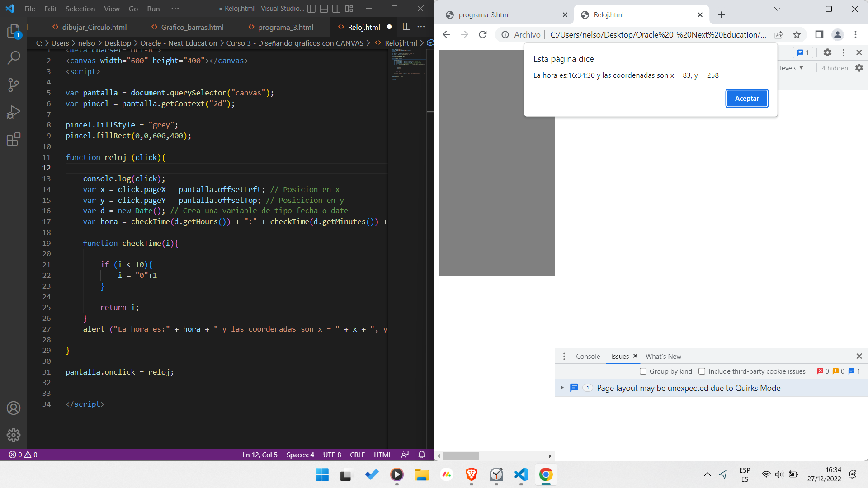The height and width of the screenshot is (488, 868).
Task: Click the explorer icon in VS Code sidebar
Action: tap(13, 32)
